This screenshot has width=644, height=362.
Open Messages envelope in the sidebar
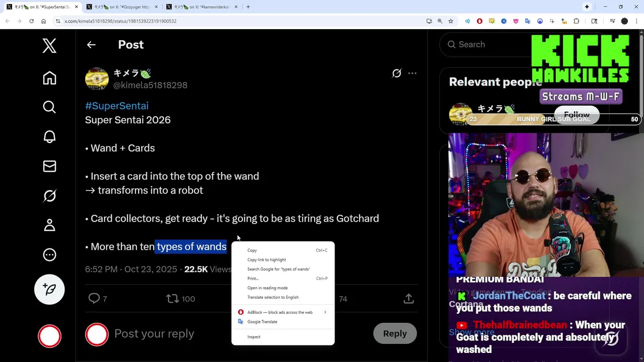[x=49, y=166]
